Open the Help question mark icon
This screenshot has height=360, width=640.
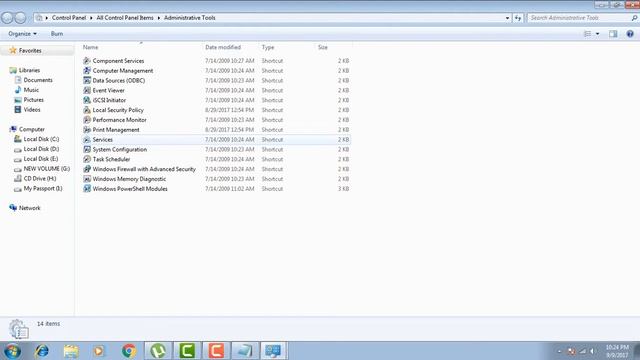tap(630, 34)
